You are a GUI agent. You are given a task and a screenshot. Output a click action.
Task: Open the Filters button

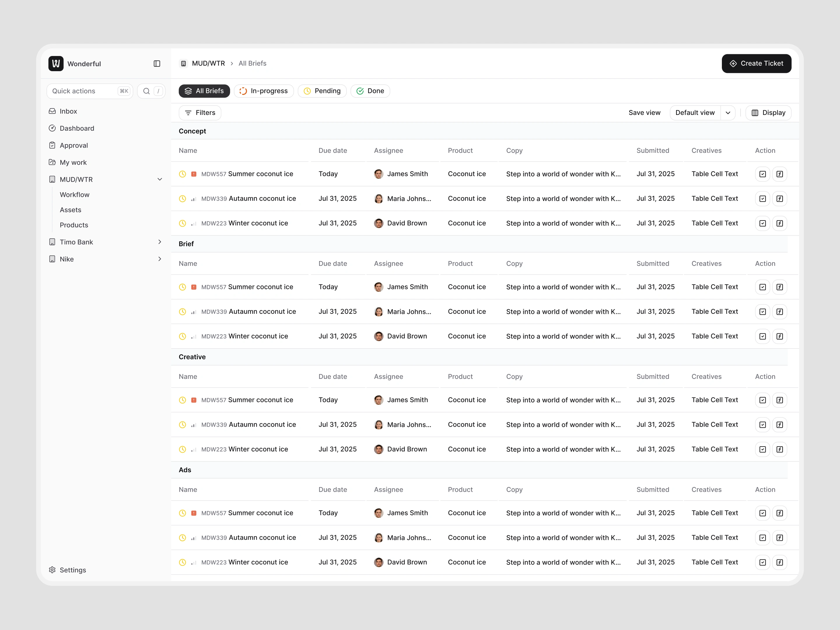point(200,113)
